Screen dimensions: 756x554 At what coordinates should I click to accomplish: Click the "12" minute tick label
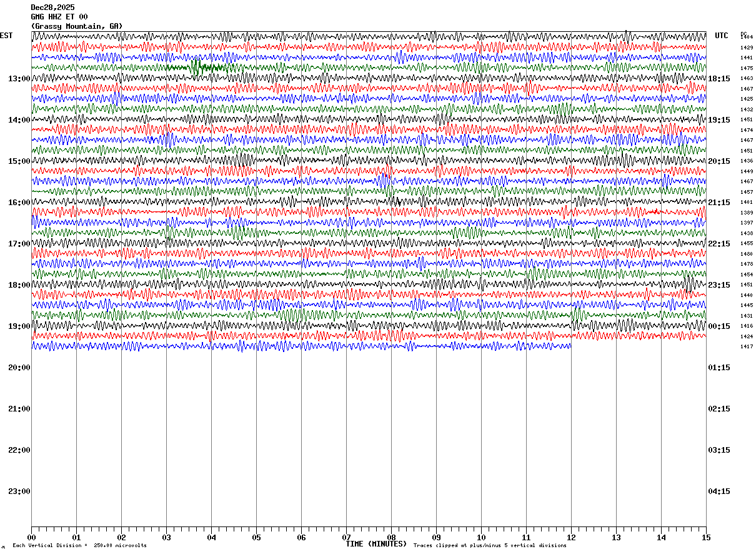tap(571, 537)
